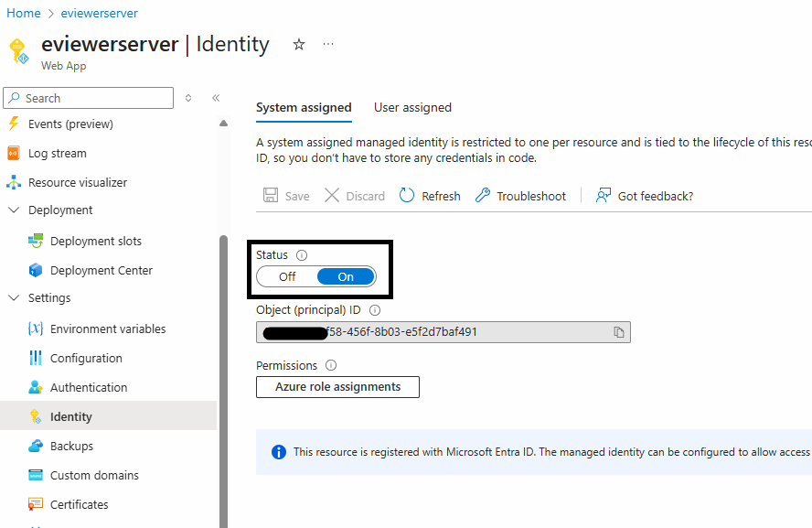Switch Status toggle to Off
Screen dimensions: 812x528
click(x=287, y=276)
